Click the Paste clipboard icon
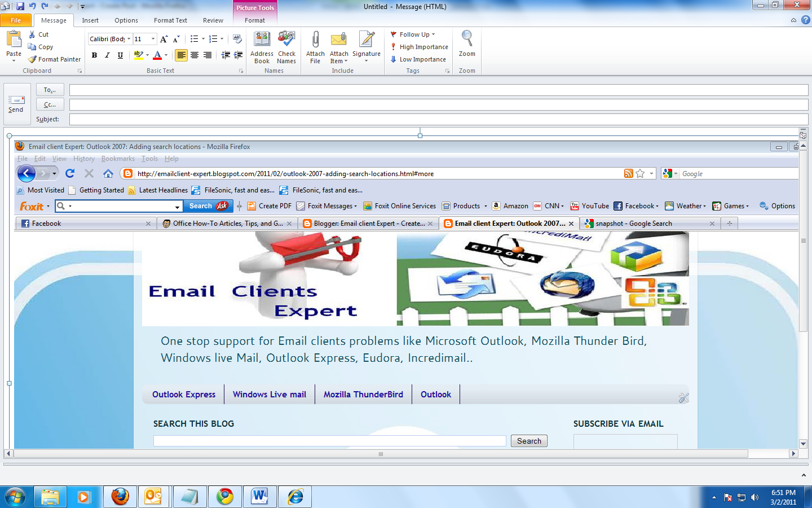Image resolution: width=812 pixels, height=508 pixels. (14, 39)
